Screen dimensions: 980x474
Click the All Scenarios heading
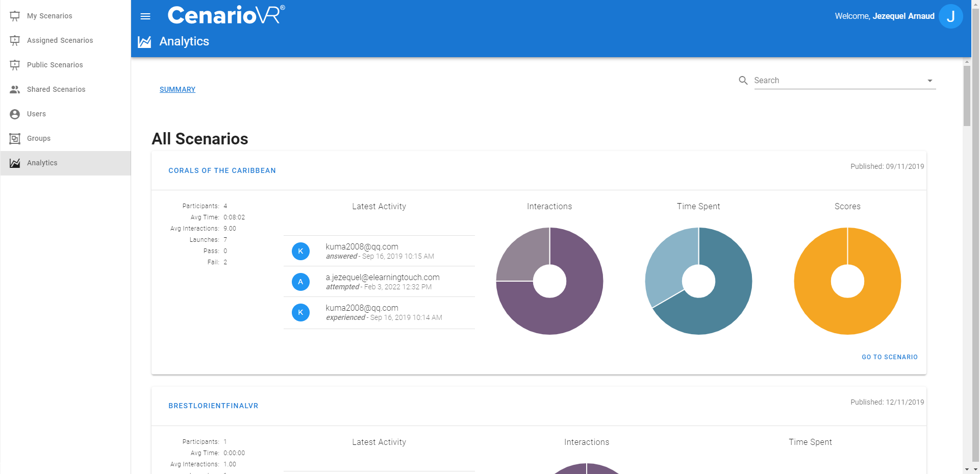click(x=200, y=139)
